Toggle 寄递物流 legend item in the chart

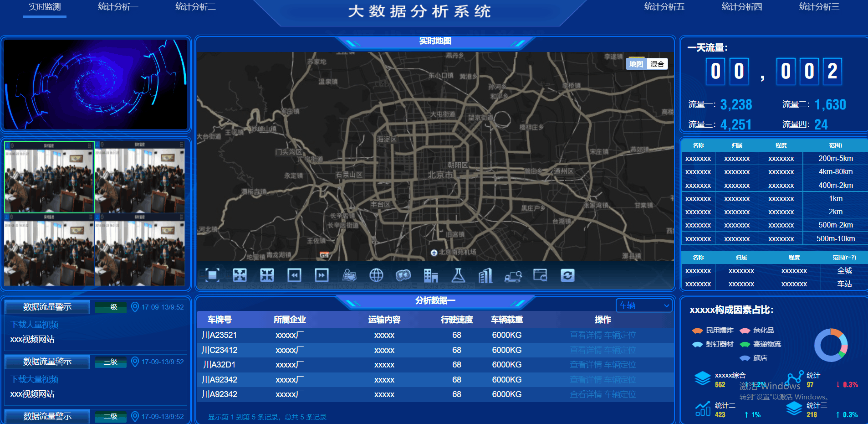[761, 344]
